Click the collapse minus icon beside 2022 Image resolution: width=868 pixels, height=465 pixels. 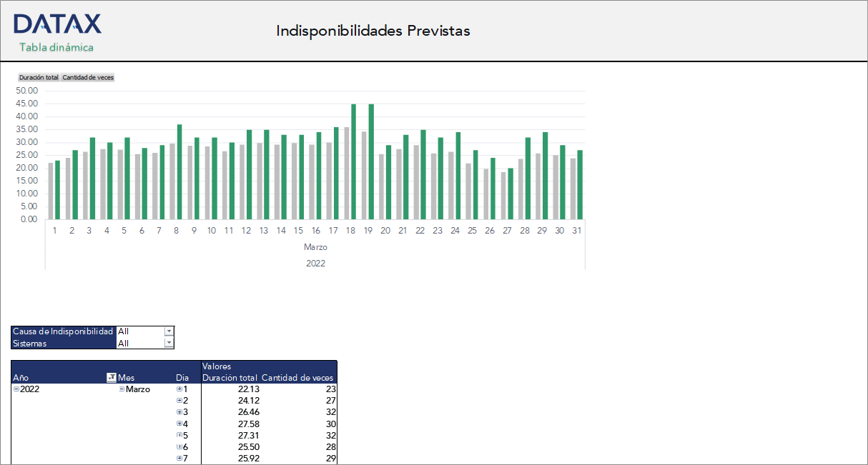pos(15,389)
